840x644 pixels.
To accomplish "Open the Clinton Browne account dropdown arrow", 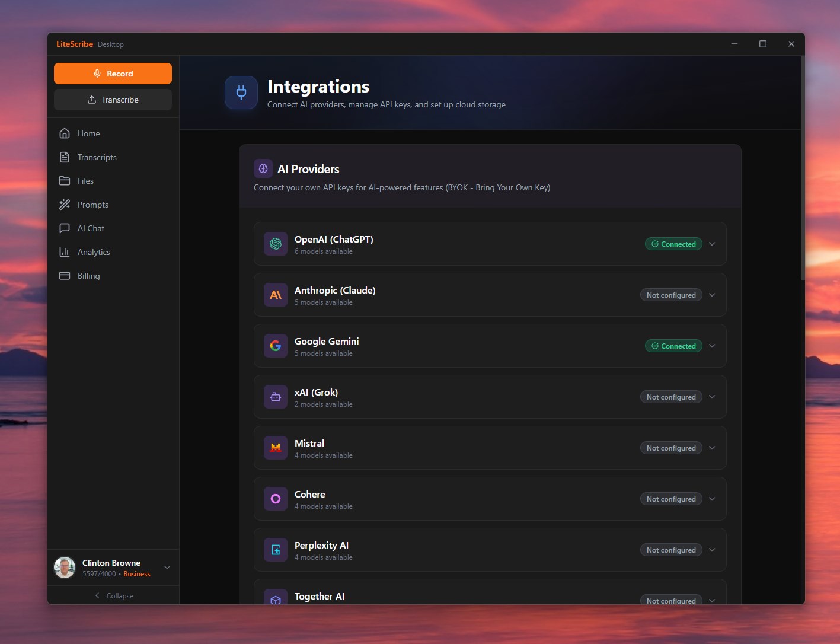I will 167,568.
